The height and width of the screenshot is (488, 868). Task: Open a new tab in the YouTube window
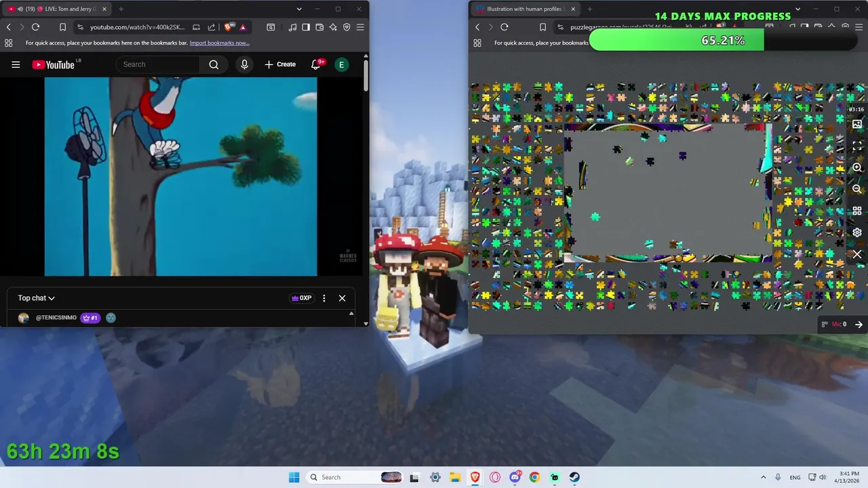(x=121, y=9)
